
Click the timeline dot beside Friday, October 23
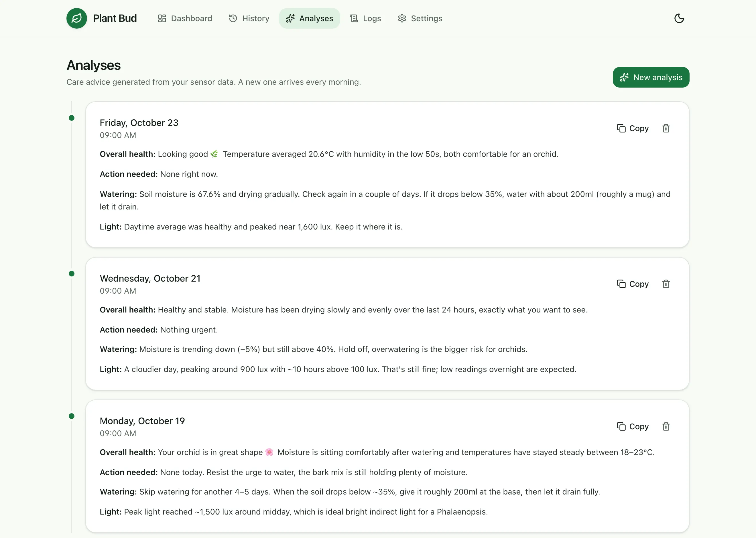[72, 118]
